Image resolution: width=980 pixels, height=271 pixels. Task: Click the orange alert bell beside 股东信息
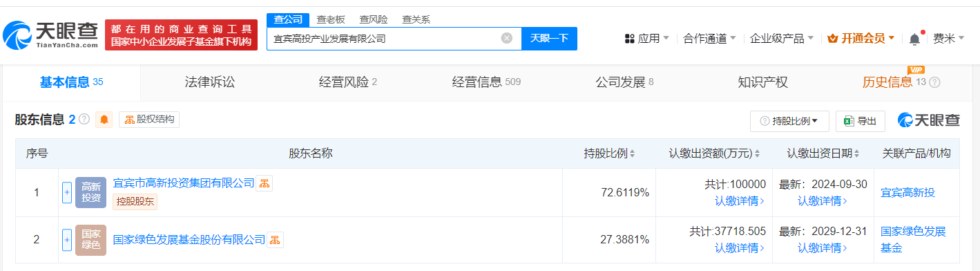pyautogui.click(x=104, y=120)
